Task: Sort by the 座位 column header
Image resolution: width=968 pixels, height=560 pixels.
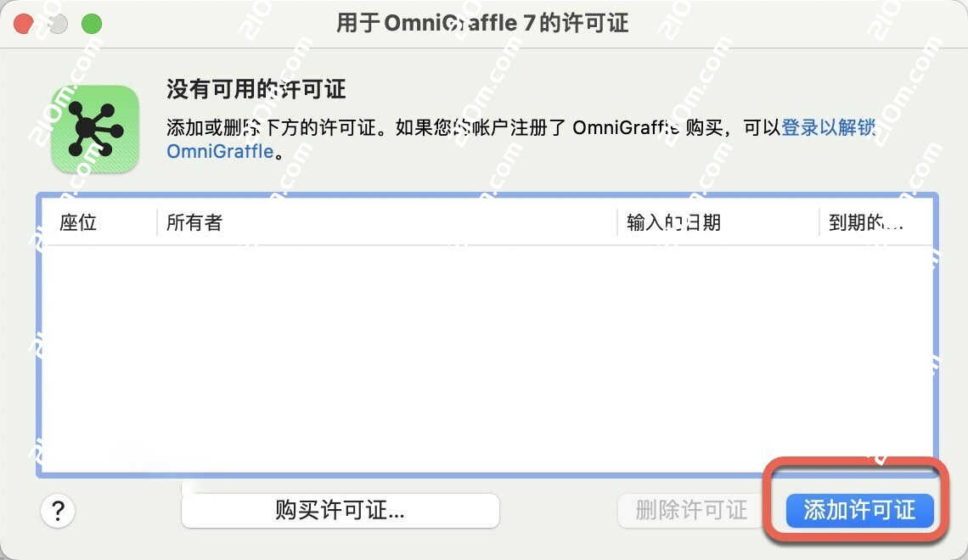Action: (x=78, y=223)
